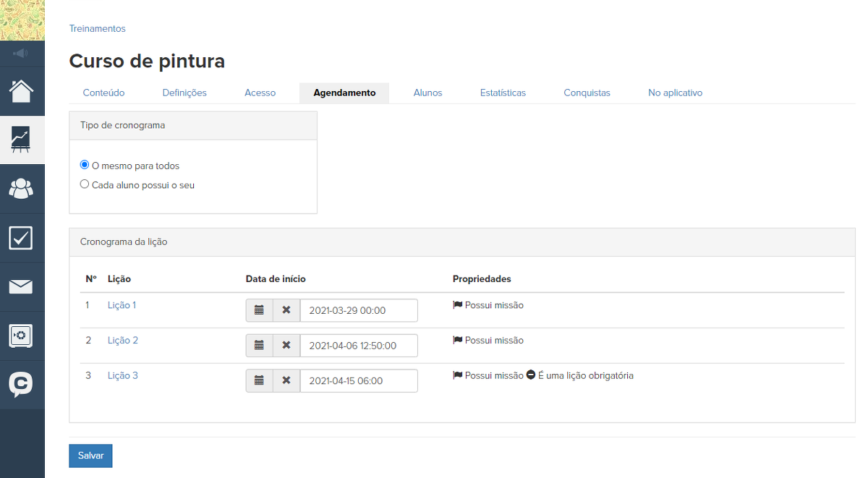Image resolution: width=868 pixels, height=478 pixels.
Task: Open calendar picker for Lição 1
Action: tap(259, 310)
